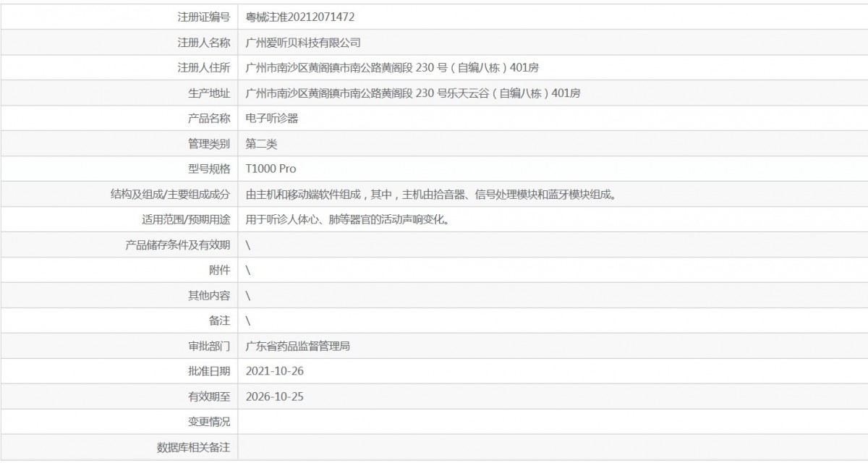The width and height of the screenshot is (868, 463).
Task: Click the 其他内容 label
Action: 209,295
